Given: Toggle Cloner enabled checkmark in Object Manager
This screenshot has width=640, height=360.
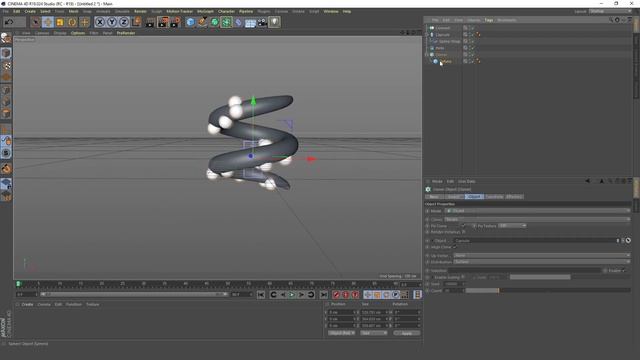Looking at the screenshot, I should [x=473, y=54].
